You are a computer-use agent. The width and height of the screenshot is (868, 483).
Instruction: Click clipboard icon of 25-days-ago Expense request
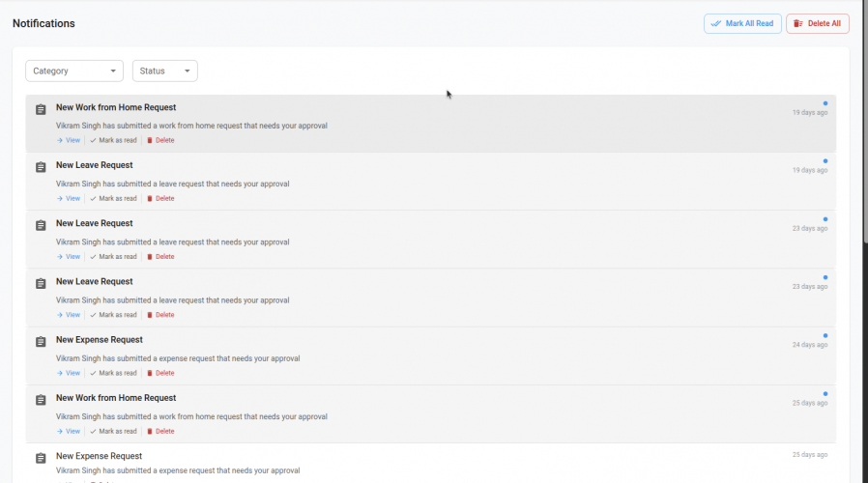(41, 458)
